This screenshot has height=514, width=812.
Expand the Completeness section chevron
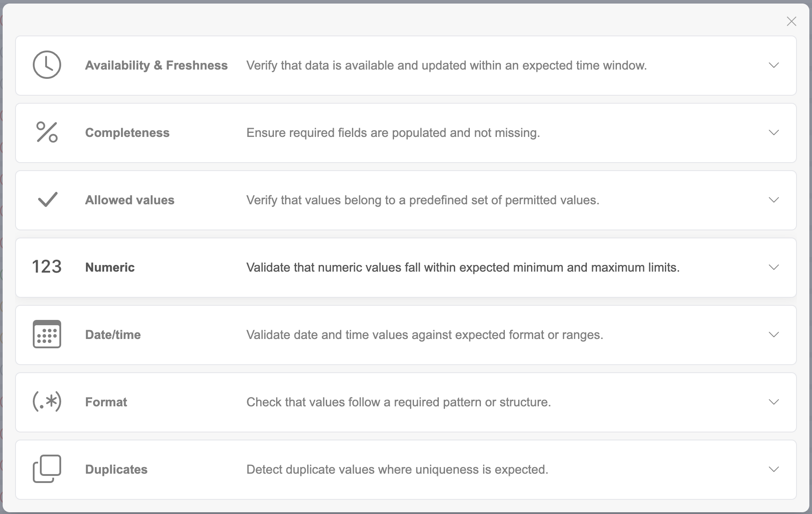(x=773, y=133)
